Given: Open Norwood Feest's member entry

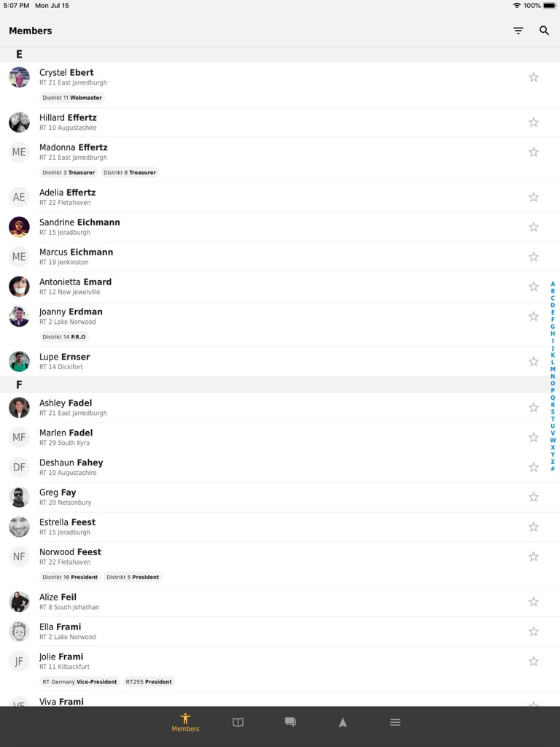Looking at the screenshot, I should [280, 565].
